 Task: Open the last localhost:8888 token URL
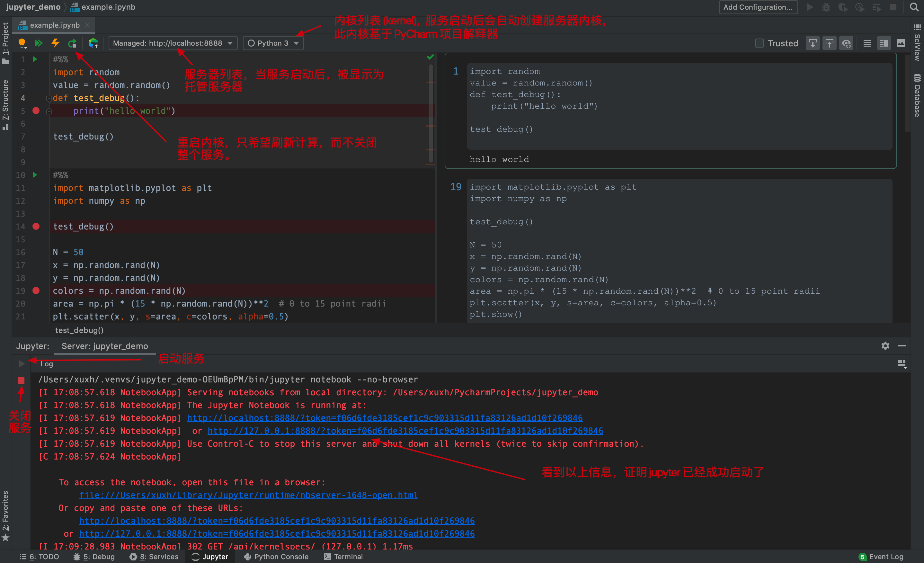pyautogui.click(x=277, y=521)
